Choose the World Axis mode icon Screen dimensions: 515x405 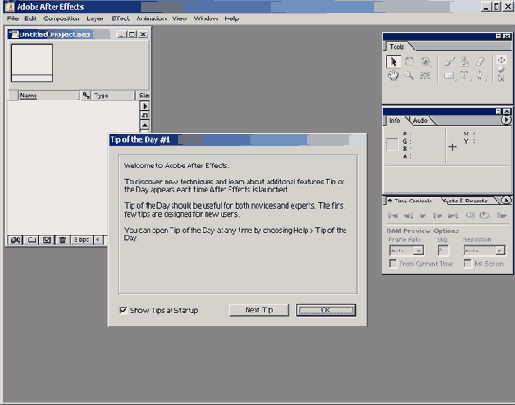(501, 69)
